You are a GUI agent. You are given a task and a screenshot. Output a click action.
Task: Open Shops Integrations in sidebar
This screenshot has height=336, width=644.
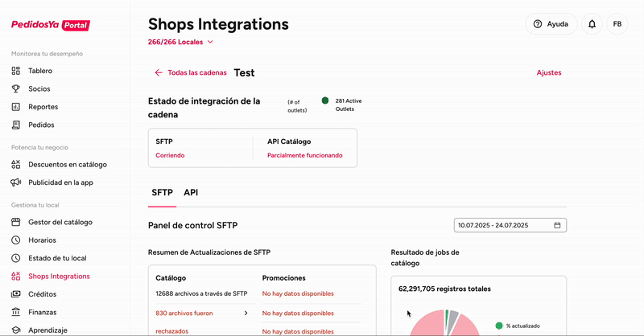[x=59, y=276]
